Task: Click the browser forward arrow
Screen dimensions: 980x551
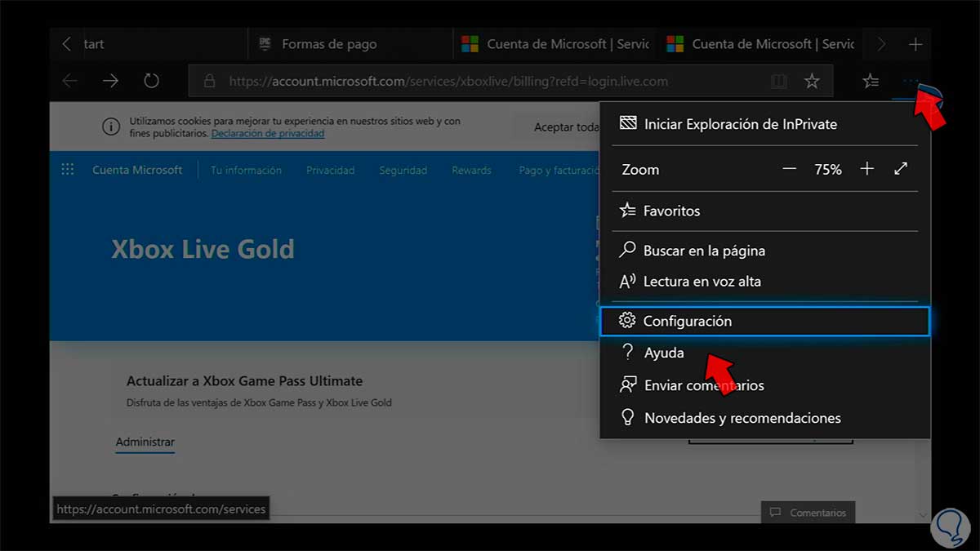Action: point(110,81)
